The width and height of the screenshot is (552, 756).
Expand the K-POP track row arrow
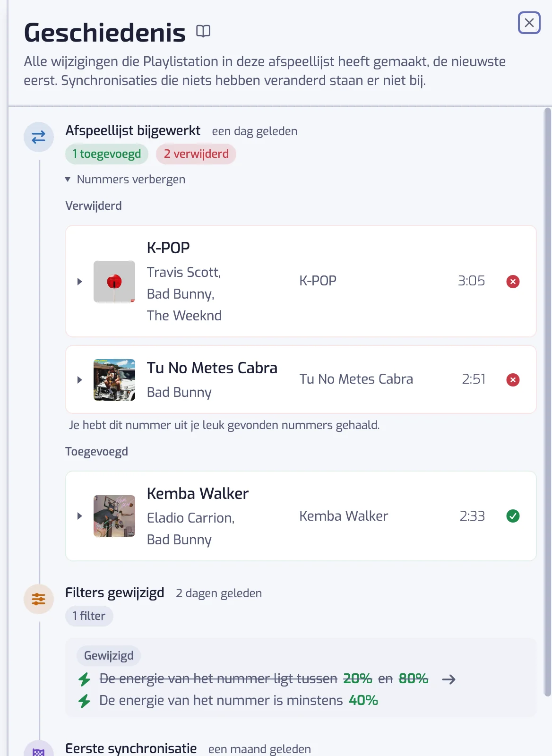(80, 282)
